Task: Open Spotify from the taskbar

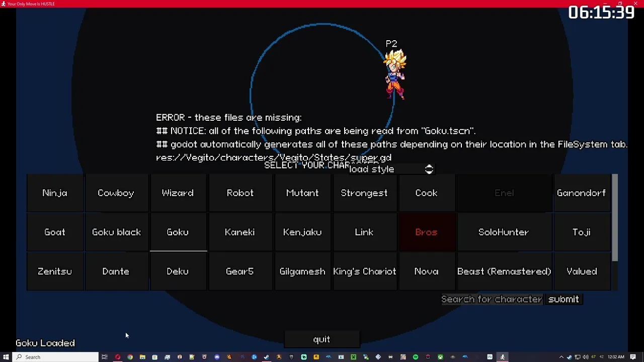Action: point(416,357)
